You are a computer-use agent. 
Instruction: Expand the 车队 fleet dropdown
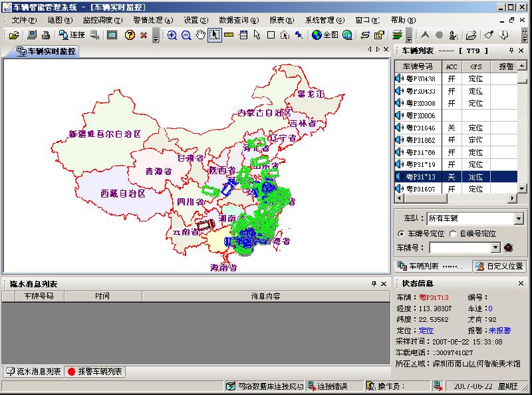pyautogui.click(x=519, y=218)
